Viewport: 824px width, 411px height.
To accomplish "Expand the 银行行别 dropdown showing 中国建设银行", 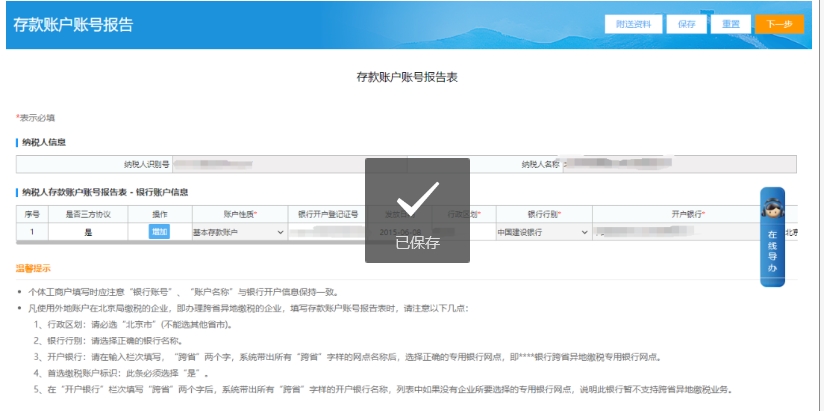I will point(543,232).
